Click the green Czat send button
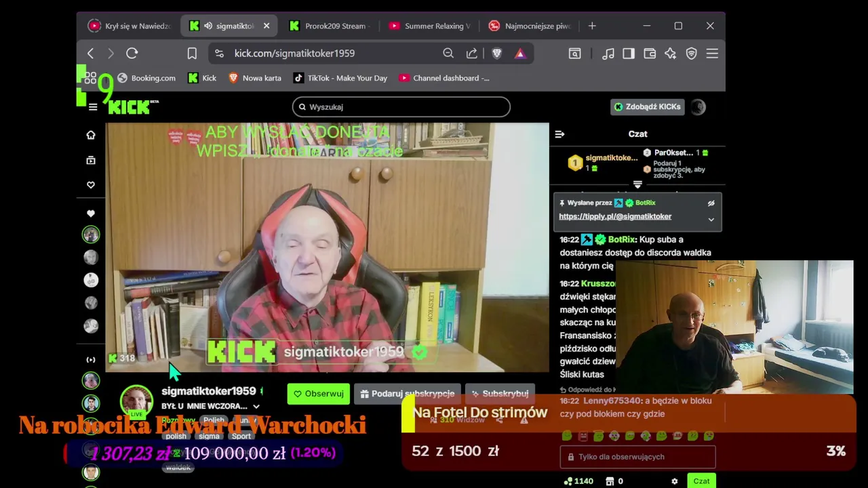Screen dimensions: 868x488 (x=701, y=481)
